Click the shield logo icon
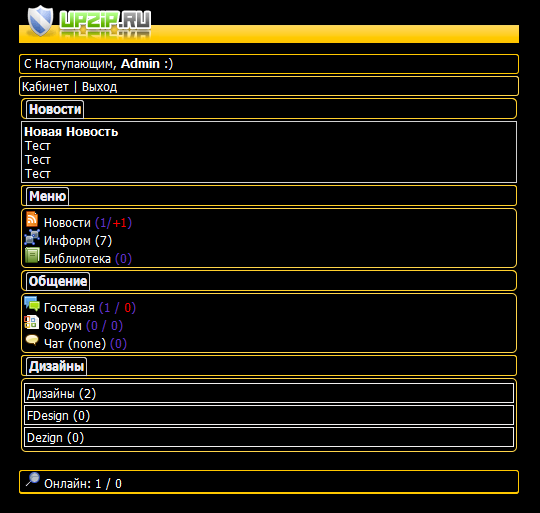The height and width of the screenshot is (513, 540). pyautogui.click(x=41, y=20)
